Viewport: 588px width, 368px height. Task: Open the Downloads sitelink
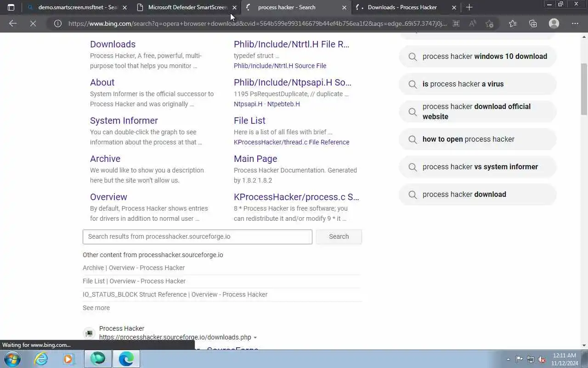point(113,44)
